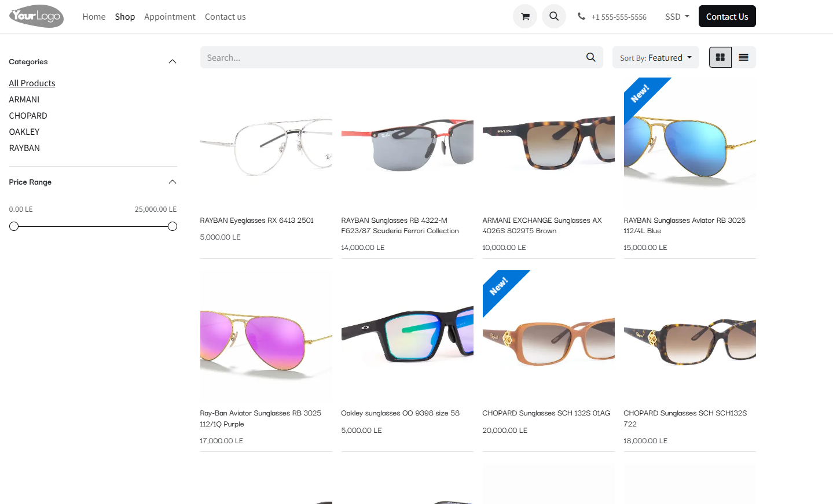Click Ray-Ban Aviator 112/1Q Purple title

click(x=260, y=418)
